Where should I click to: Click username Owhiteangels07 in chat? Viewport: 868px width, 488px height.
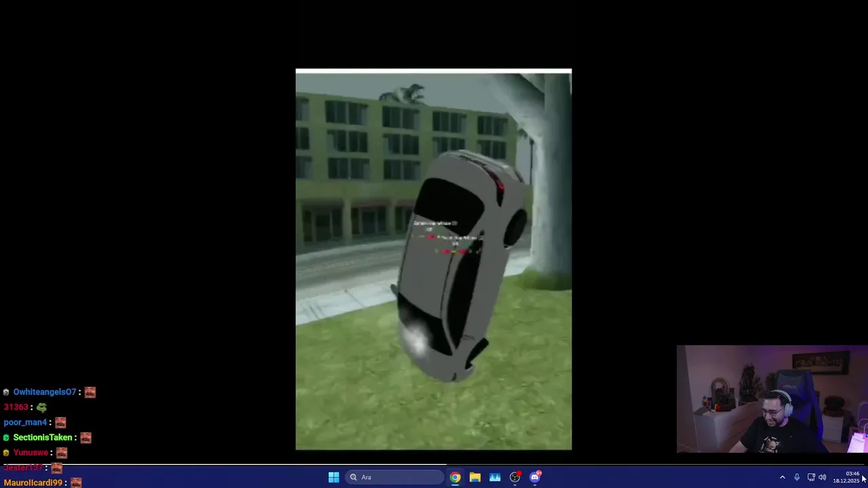[x=45, y=392]
